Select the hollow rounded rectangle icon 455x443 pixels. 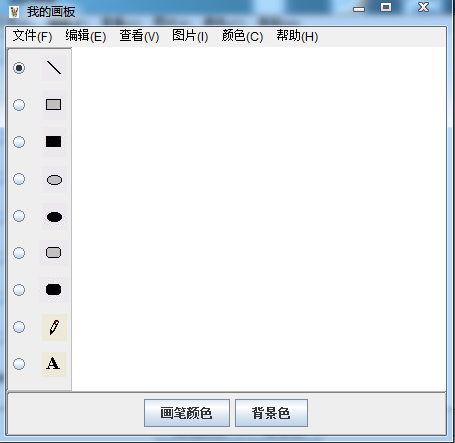point(54,253)
